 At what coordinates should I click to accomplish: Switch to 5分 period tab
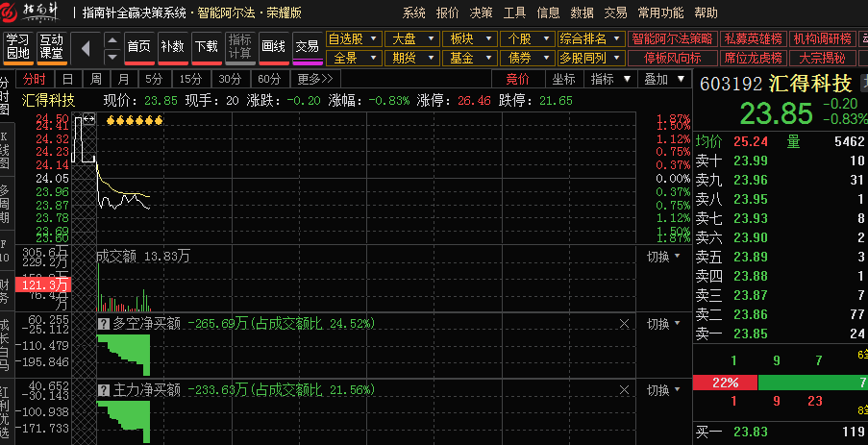coord(154,79)
